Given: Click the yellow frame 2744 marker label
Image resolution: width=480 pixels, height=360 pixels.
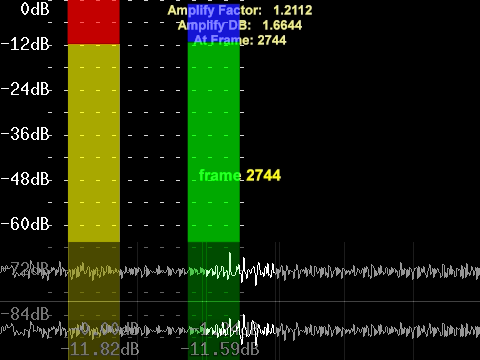Looking at the screenshot, I should [x=240, y=175].
